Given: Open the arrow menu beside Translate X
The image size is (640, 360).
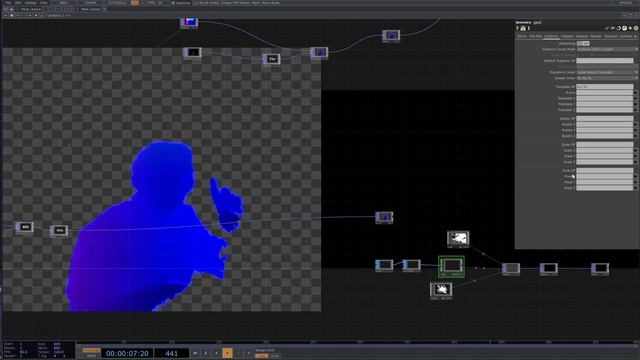Looking at the screenshot, I should (x=636, y=98).
